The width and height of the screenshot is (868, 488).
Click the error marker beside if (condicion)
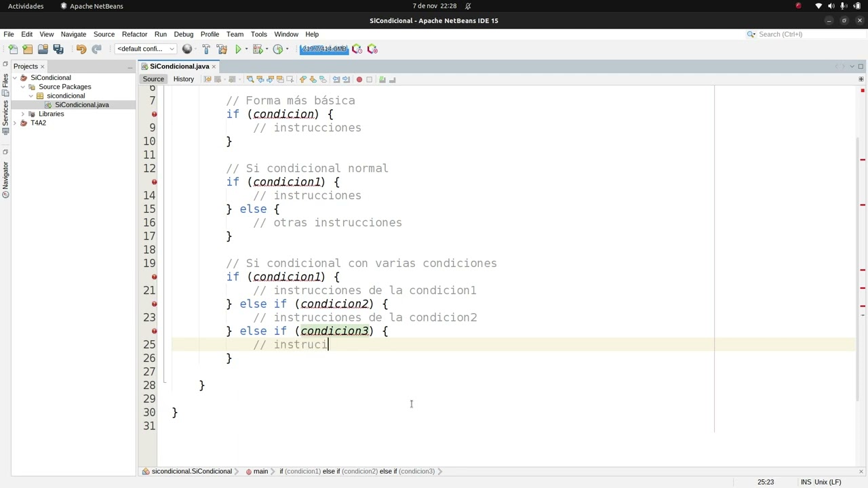click(154, 114)
